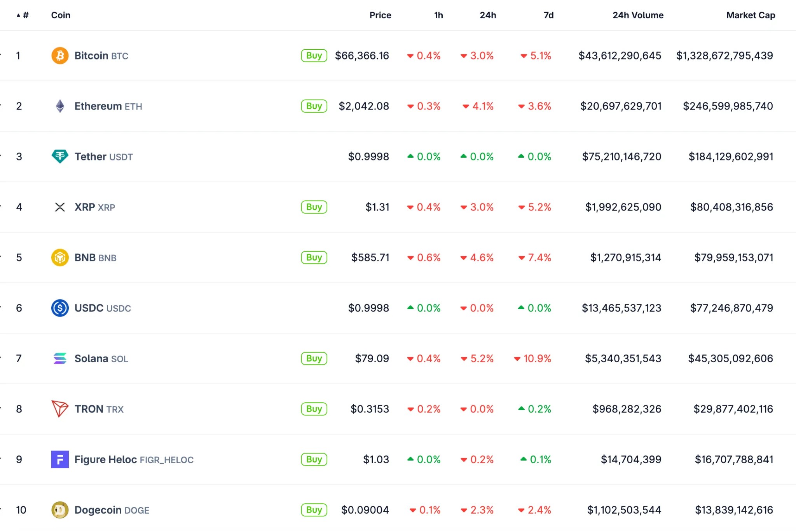
Task: Toggle rank sort arrow beside # header
Action: (18, 15)
